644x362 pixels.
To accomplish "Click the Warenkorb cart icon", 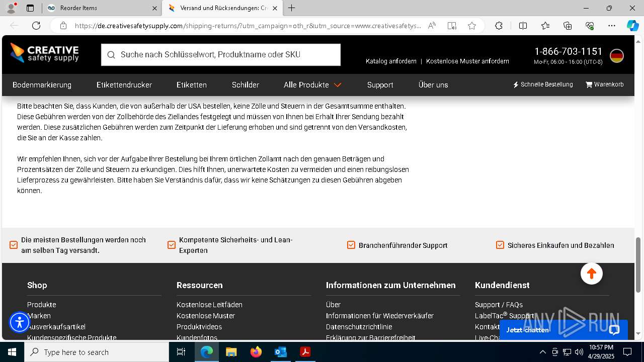I will 589,84.
